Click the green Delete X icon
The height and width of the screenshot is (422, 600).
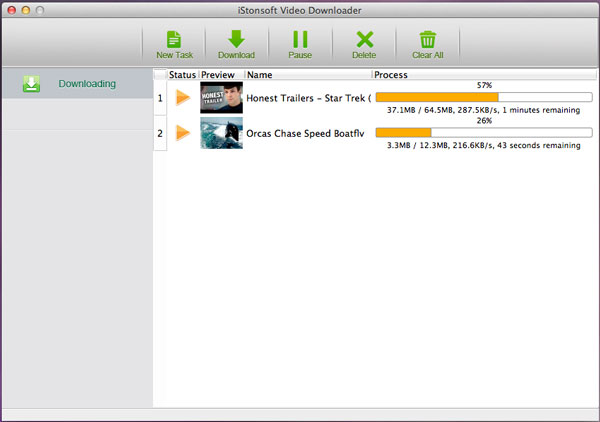point(364,39)
